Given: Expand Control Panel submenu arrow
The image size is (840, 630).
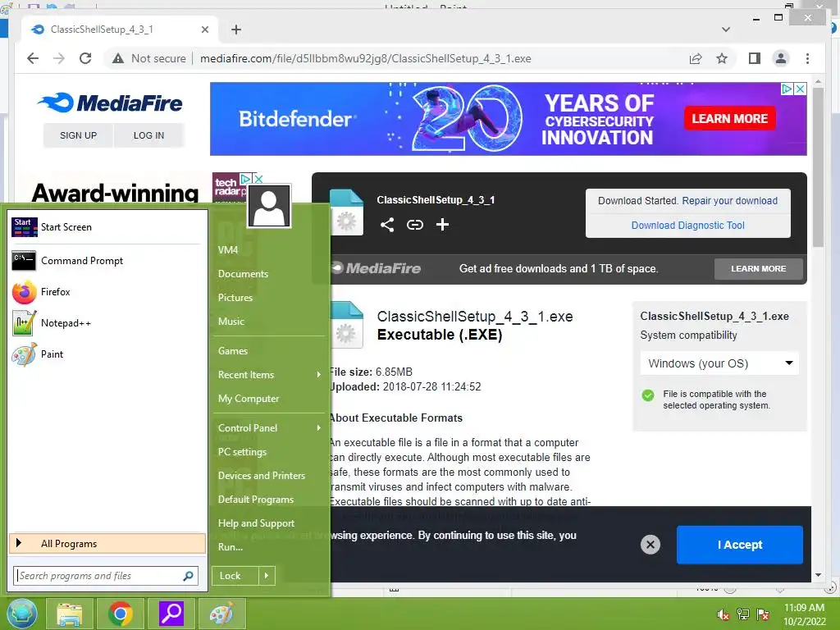Looking at the screenshot, I should point(319,427).
